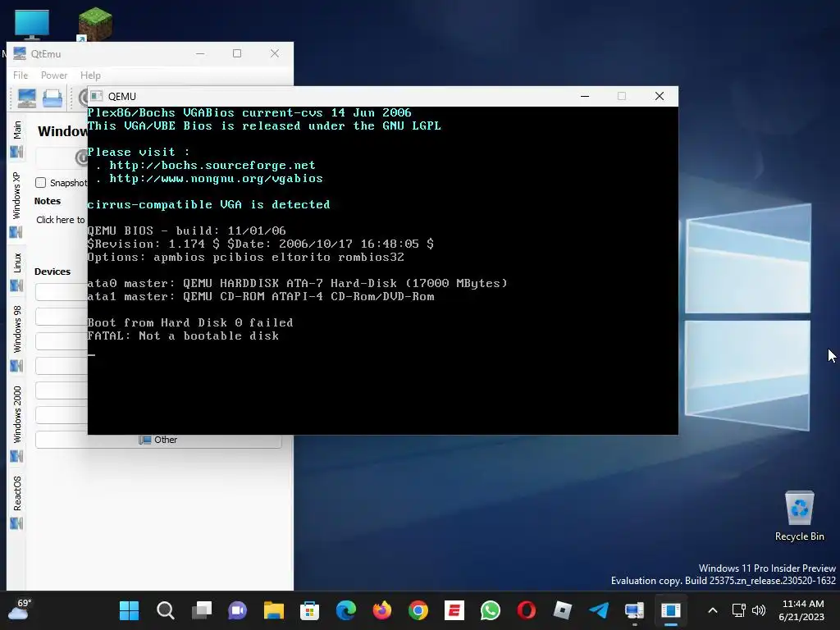Image resolution: width=840 pixels, height=630 pixels.
Task: Maximize the QtEmu window
Action: point(237,53)
